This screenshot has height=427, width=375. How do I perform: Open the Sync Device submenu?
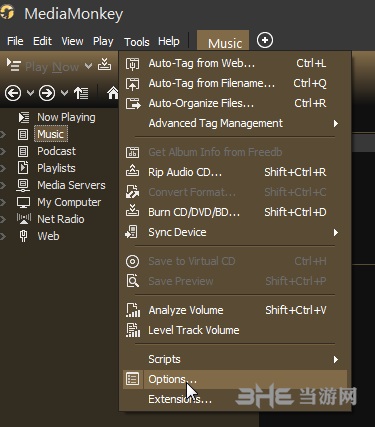pos(235,232)
